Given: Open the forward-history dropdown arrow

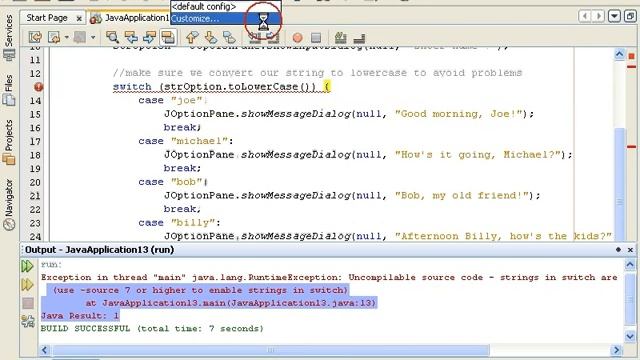Looking at the screenshot, I should point(93,38).
